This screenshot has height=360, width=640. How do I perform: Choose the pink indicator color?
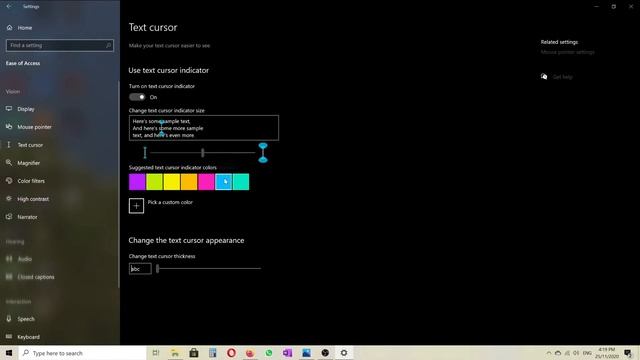click(x=206, y=182)
